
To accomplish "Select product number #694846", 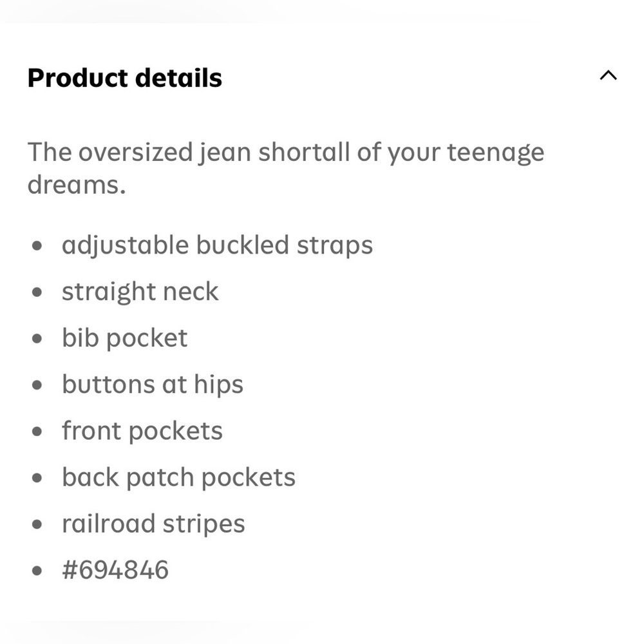I will tap(115, 570).
